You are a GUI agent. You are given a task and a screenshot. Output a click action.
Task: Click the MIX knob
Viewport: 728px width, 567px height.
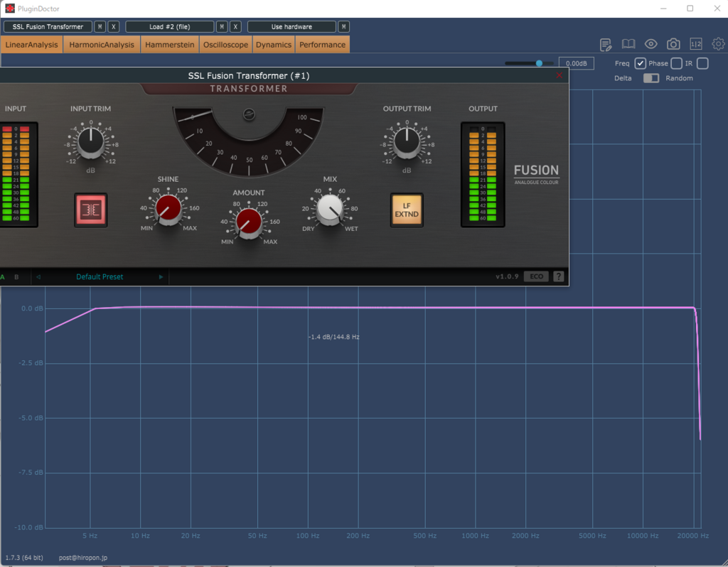(330, 209)
